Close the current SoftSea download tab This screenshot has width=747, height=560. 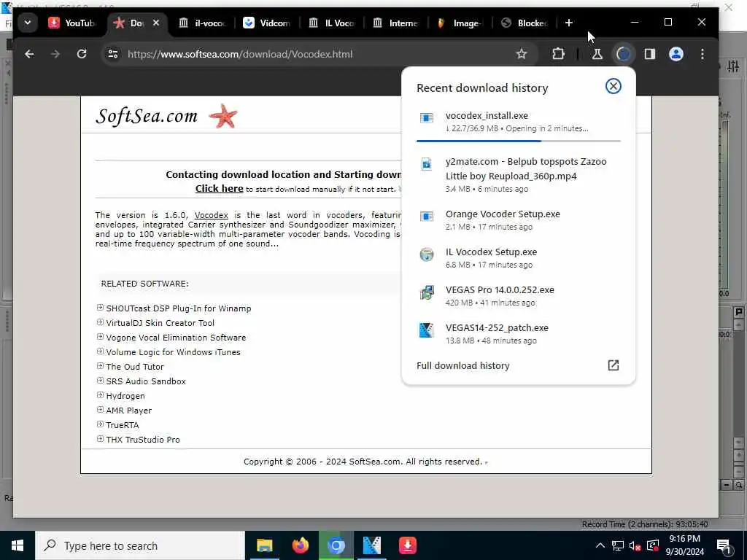click(x=156, y=23)
